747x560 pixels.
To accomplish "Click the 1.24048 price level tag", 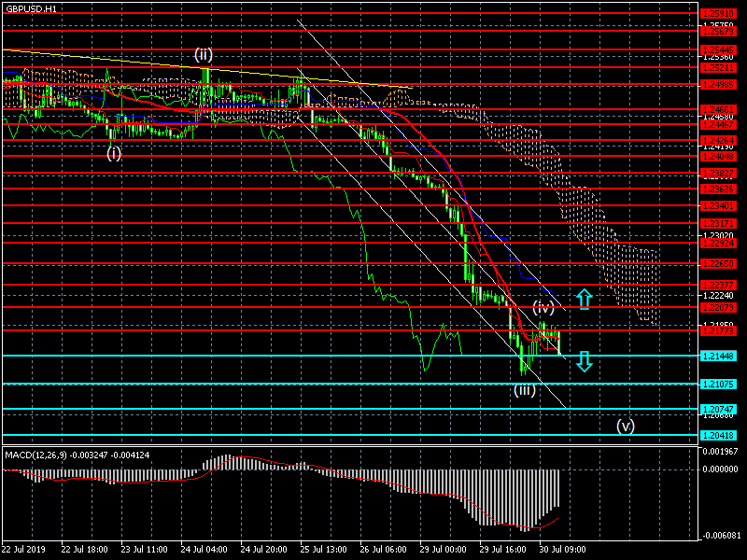I will 718,156.
